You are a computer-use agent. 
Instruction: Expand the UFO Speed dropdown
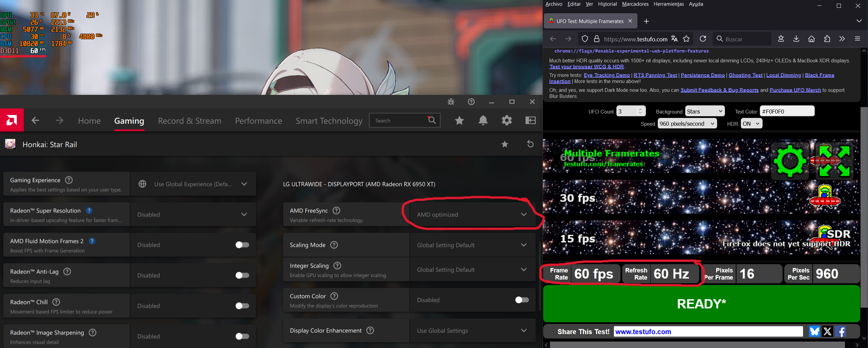(687, 124)
